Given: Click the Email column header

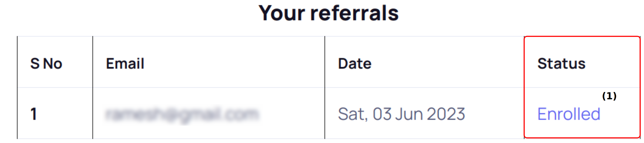Looking at the screenshot, I should coord(125,64).
